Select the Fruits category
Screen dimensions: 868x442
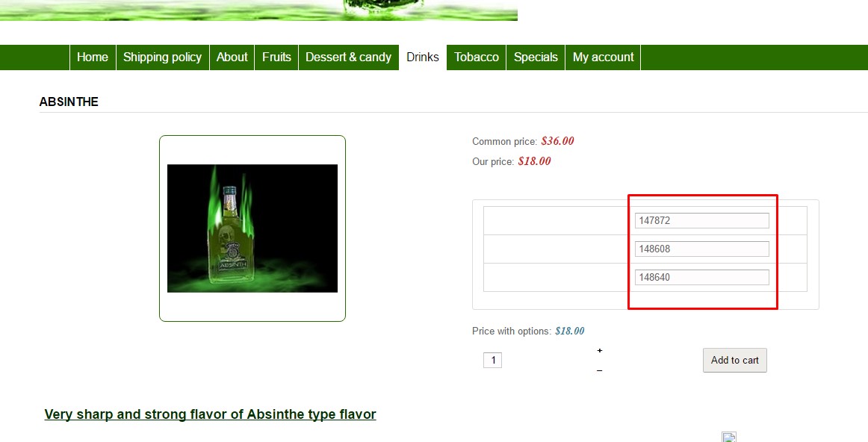[x=276, y=57]
